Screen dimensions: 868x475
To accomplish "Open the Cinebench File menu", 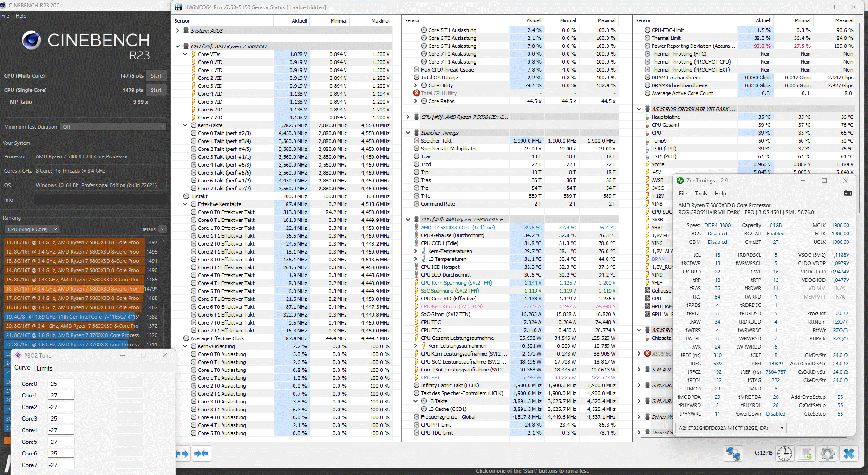I will pyautogui.click(x=6, y=16).
